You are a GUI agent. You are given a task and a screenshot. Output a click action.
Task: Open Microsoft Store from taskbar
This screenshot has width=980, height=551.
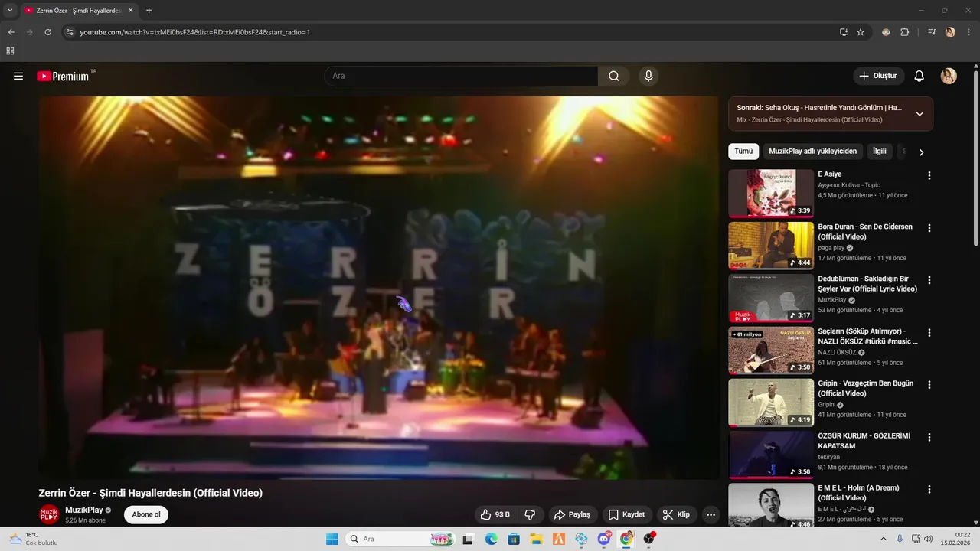pyautogui.click(x=514, y=539)
